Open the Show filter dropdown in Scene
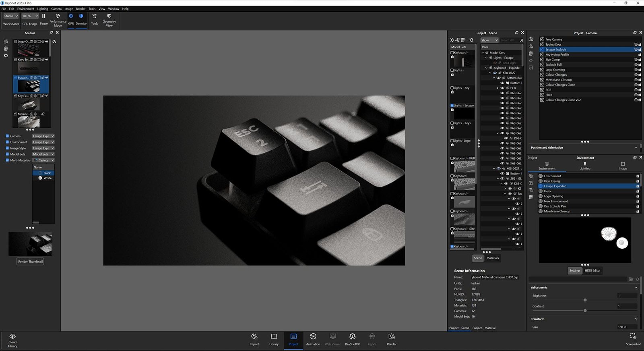644x351 pixels. (489, 40)
